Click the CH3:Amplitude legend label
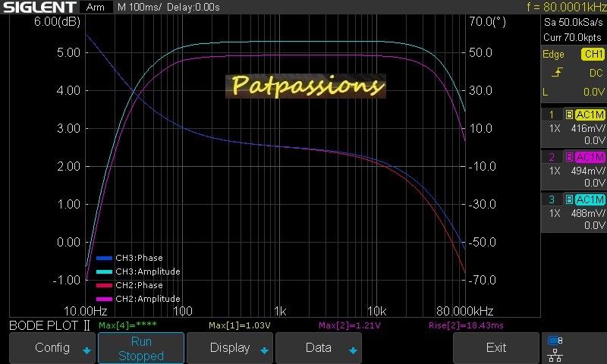Image resolution: width=607 pixels, height=364 pixels. click(148, 271)
